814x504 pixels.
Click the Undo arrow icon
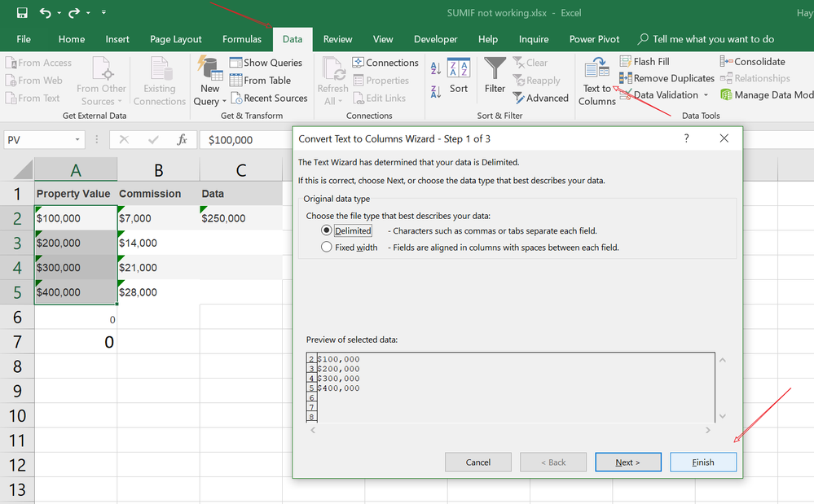pos(45,13)
